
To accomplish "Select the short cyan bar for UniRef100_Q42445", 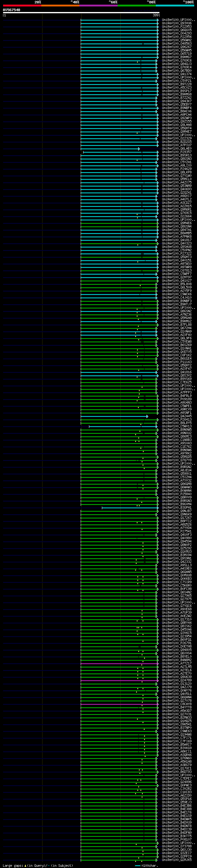I will 114,417.
